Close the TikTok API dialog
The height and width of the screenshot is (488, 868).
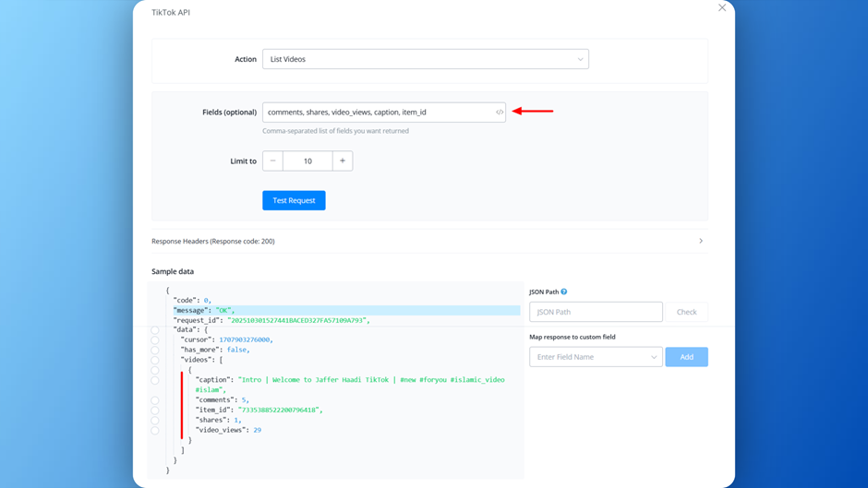(722, 7)
